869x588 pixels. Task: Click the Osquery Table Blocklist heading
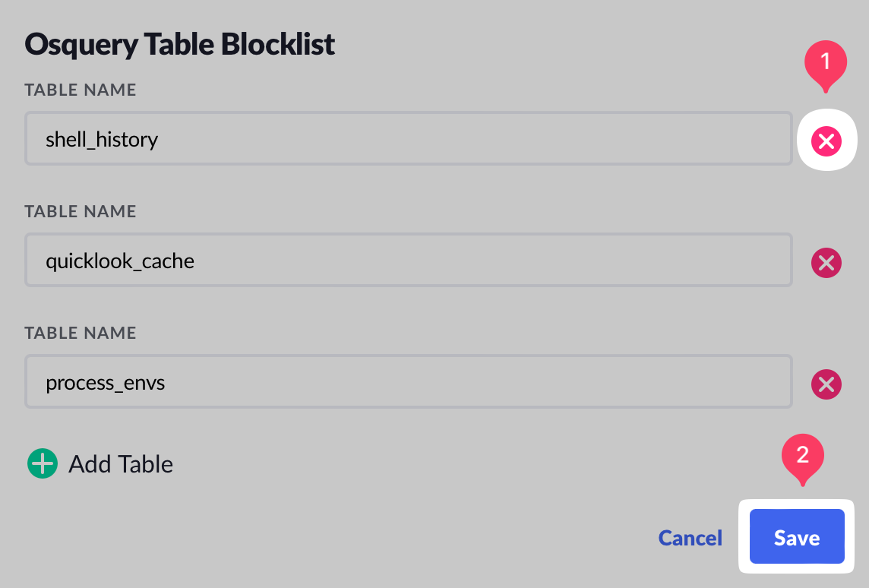(x=180, y=44)
